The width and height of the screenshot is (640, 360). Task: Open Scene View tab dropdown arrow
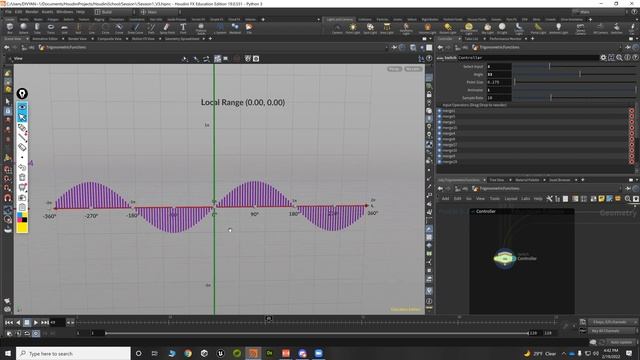coord(27,39)
